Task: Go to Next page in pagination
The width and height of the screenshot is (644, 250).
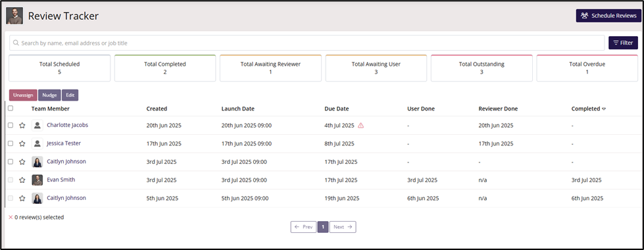Action: 343,227
